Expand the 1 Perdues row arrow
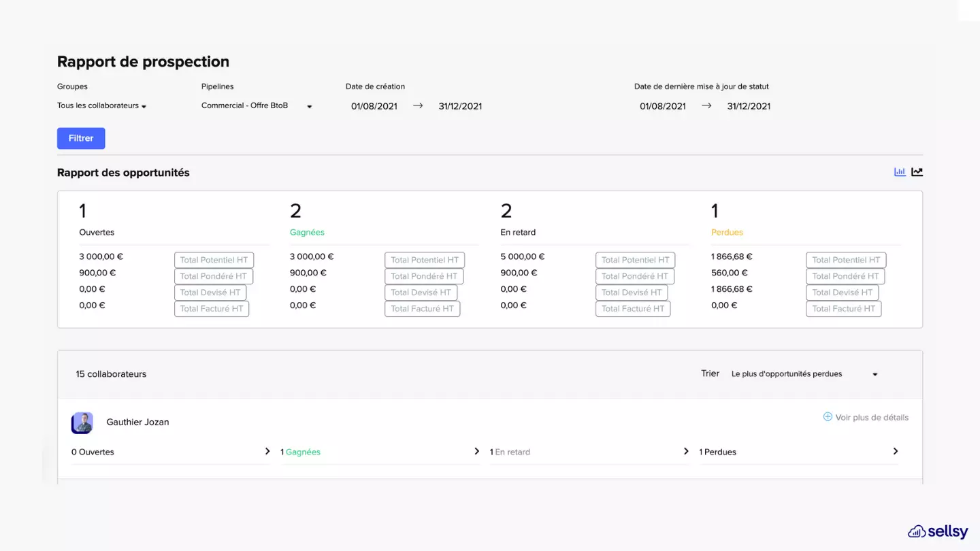Screen dimensions: 980x551 (x=896, y=452)
